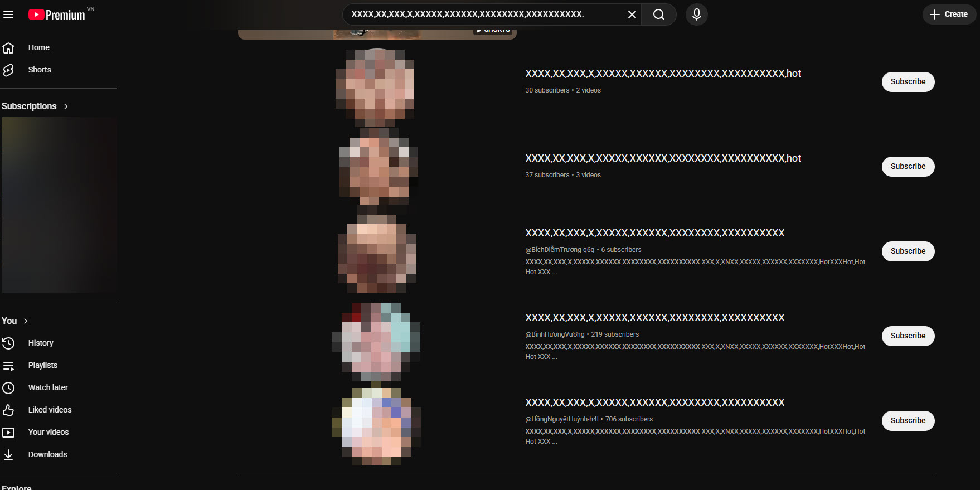The height and width of the screenshot is (490, 980).
Task: Click the YouTube Premium logo
Action: pyautogui.click(x=57, y=14)
